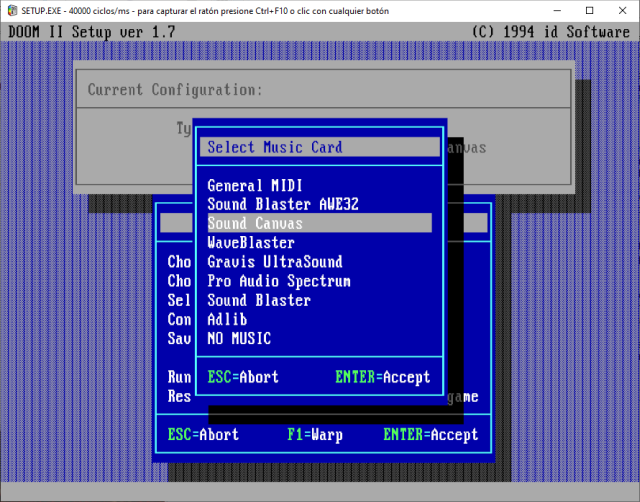Click the partially hidden Sel menu row
This screenshot has width=640, height=502.
point(179,300)
